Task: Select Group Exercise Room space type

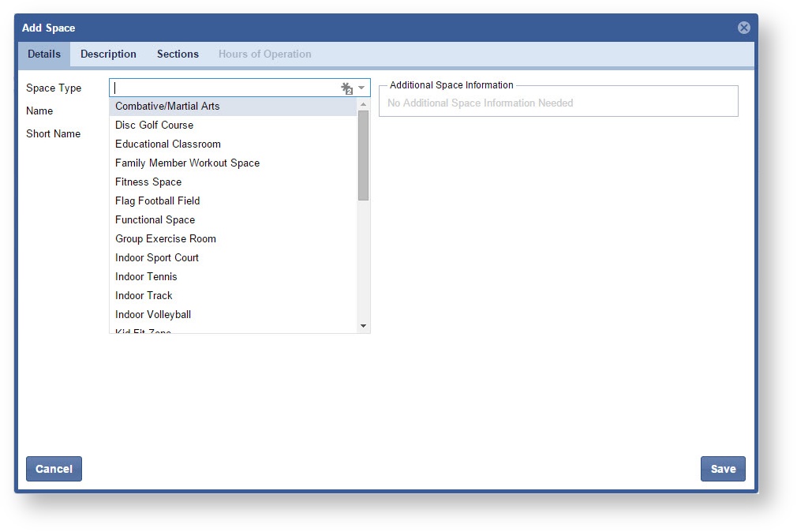Action: click(166, 238)
